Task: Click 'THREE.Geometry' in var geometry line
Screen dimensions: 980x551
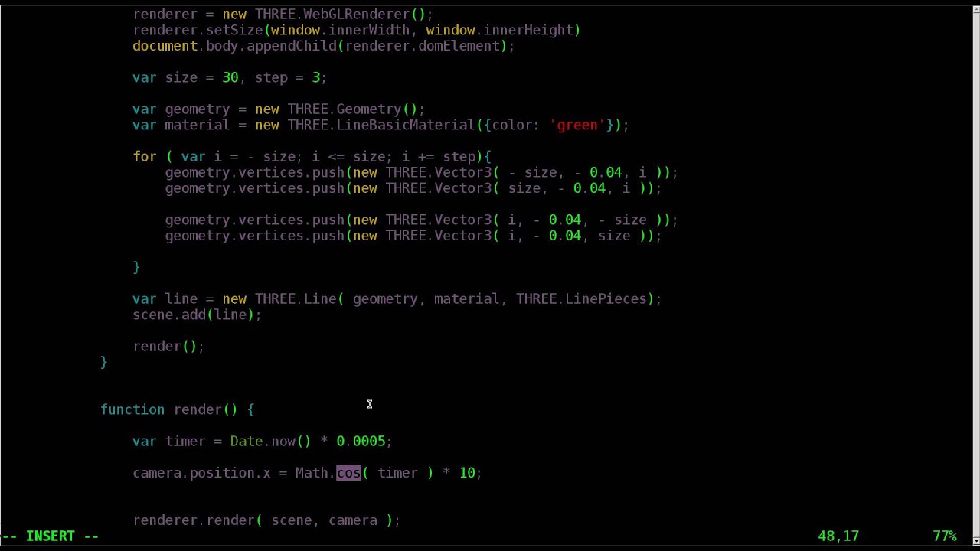Action: [x=345, y=109]
